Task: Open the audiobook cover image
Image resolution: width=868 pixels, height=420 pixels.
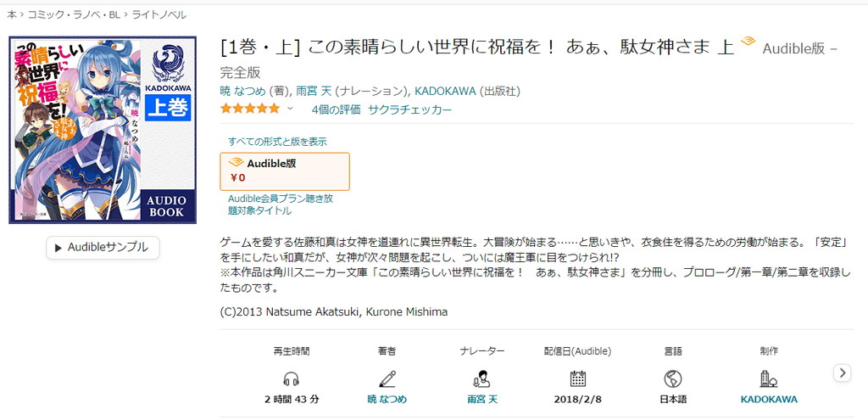Action: [x=103, y=130]
